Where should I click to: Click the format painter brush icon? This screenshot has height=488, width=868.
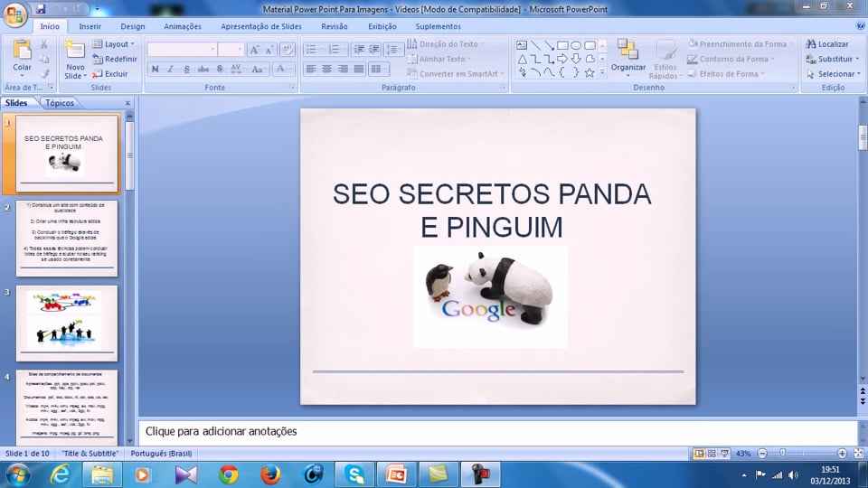[x=43, y=74]
